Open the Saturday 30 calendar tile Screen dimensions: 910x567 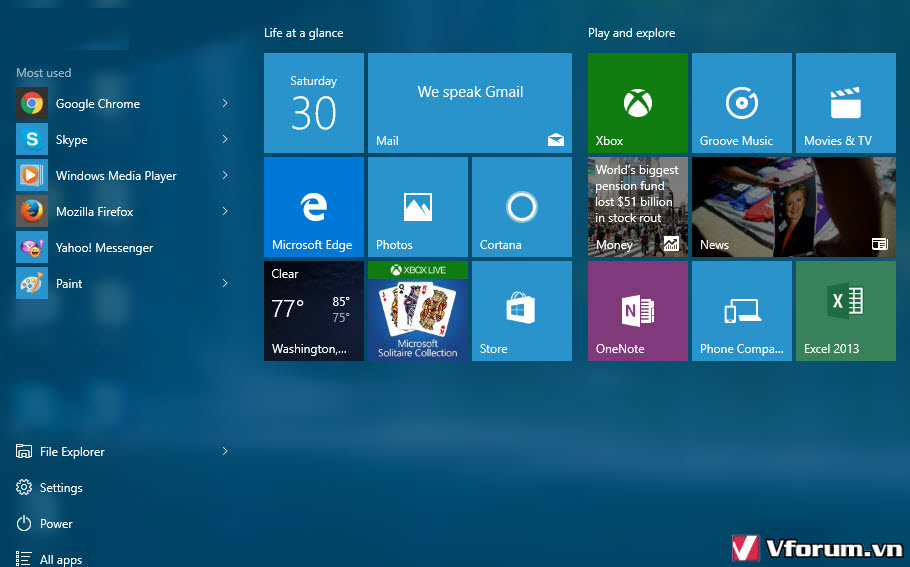point(314,103)
